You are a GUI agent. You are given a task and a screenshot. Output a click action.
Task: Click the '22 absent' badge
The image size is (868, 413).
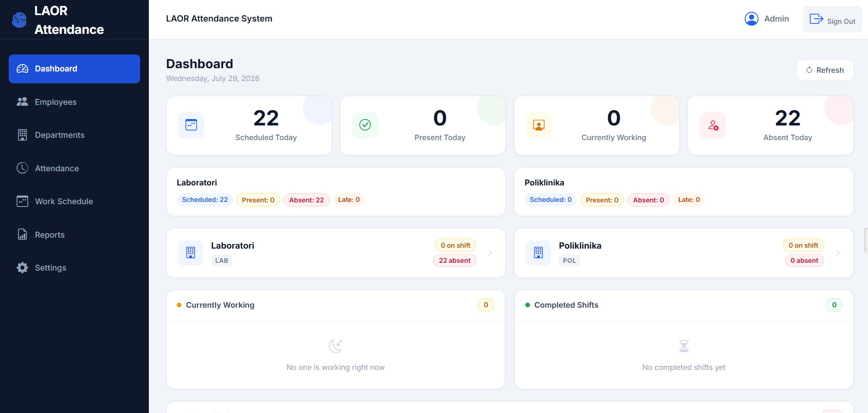point(455,261)
